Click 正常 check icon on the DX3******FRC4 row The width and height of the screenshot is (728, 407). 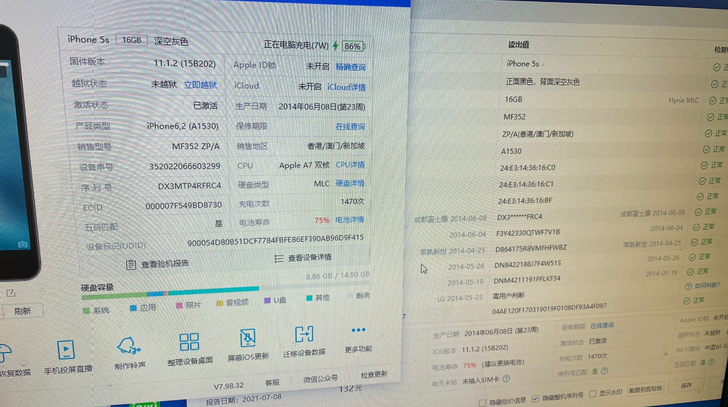[698, 212]
